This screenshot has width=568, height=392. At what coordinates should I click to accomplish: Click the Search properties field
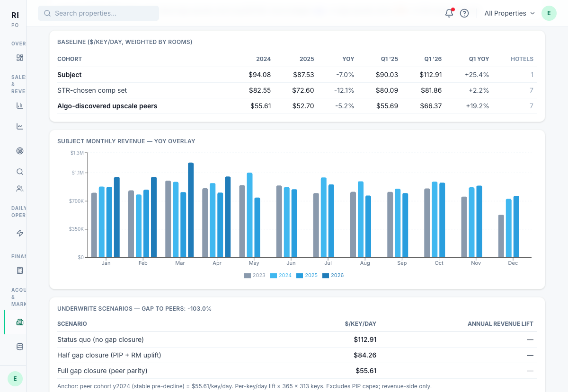[x=98, y=13]
